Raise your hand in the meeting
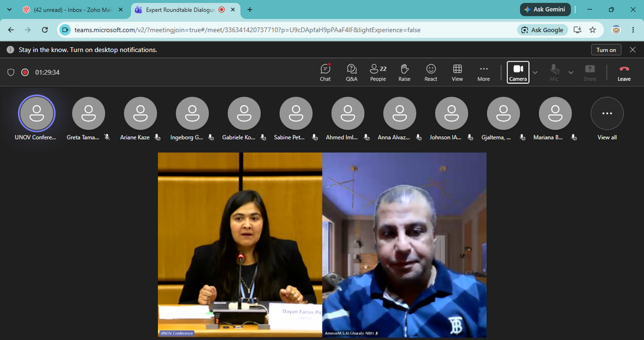This screenshot has height=340, width=644. 404,72
